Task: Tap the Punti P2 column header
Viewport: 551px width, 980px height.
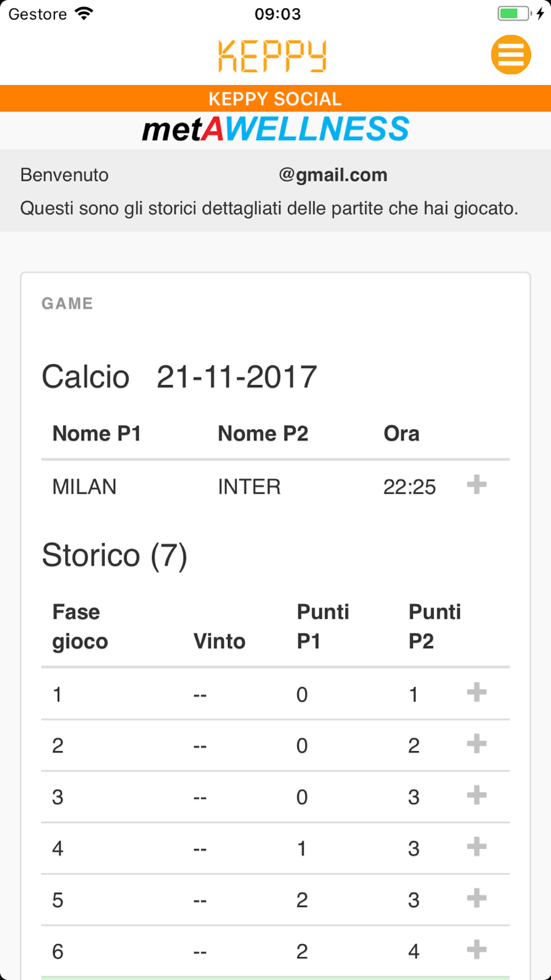Action: point(434,627)
